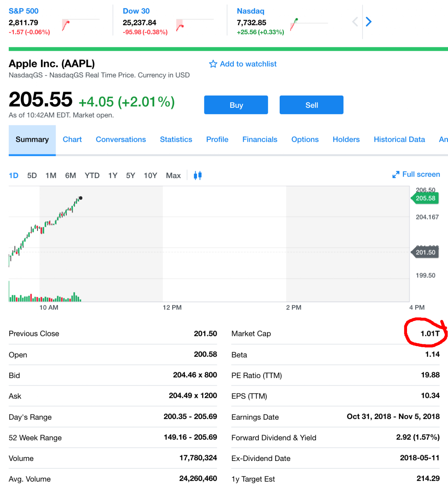
Task: Click the EPS value 10.34
Action: click(x=430, y=395)
